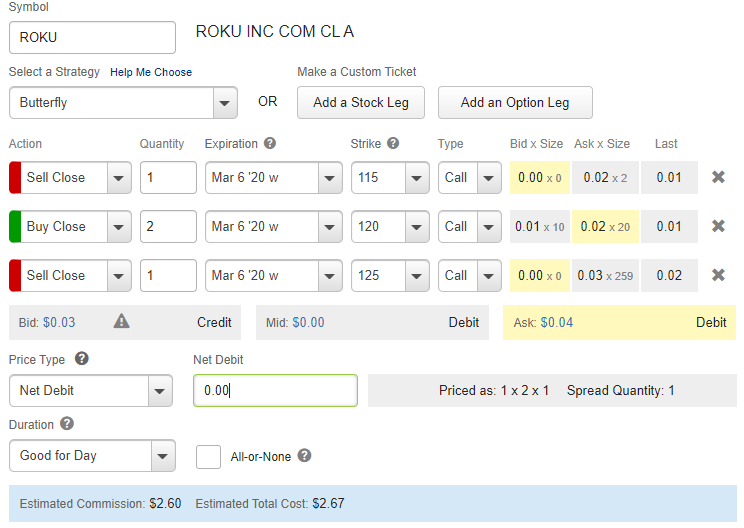The image size is (744, 528).
Task: Click ask 0.02 x 2 in 115 row
Action: (x=605, y=177)
